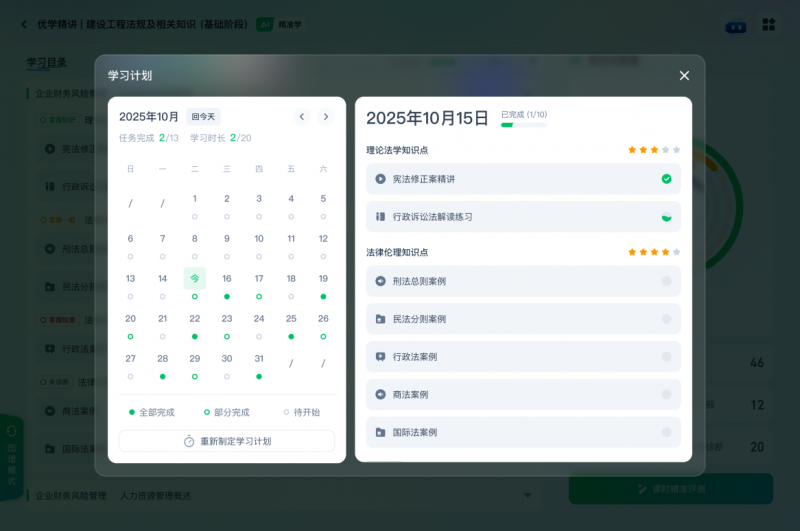This screenshot has height=531, width=800.
Task: Select October 22 in the calendar
Action: 194,319
